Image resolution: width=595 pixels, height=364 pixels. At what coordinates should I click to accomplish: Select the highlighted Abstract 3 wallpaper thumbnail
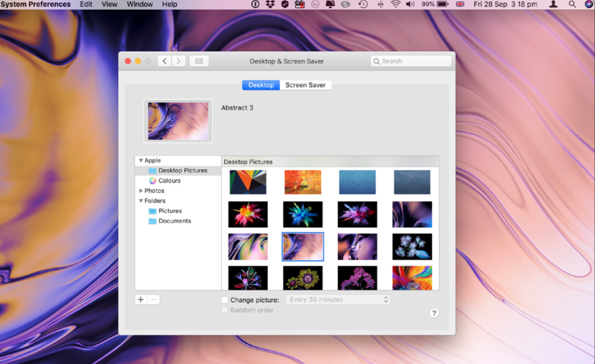point(303,247)
